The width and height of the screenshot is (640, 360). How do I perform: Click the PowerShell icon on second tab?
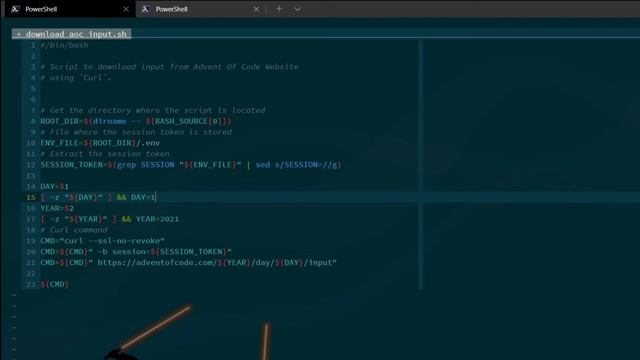[x=145, y=9]
